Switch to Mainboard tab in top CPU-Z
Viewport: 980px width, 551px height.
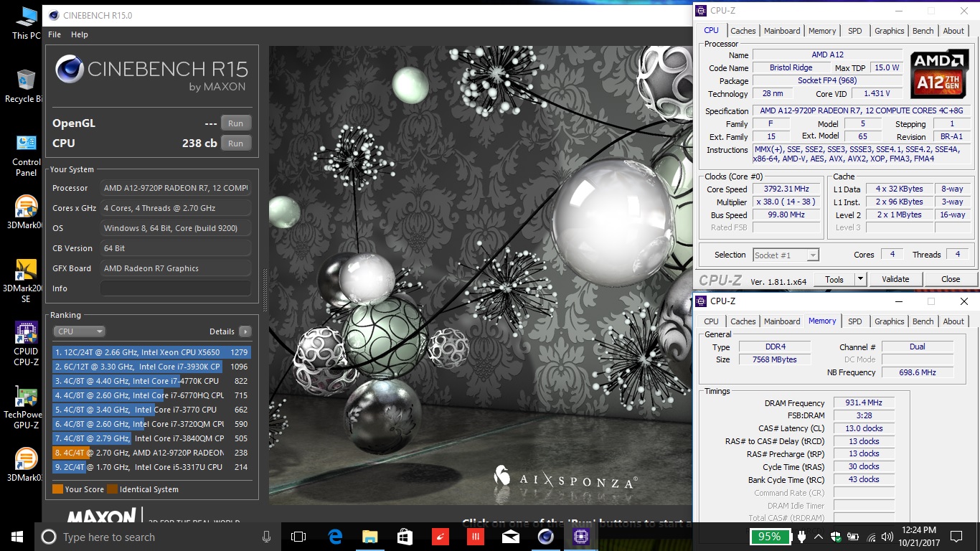click(782, 31)
